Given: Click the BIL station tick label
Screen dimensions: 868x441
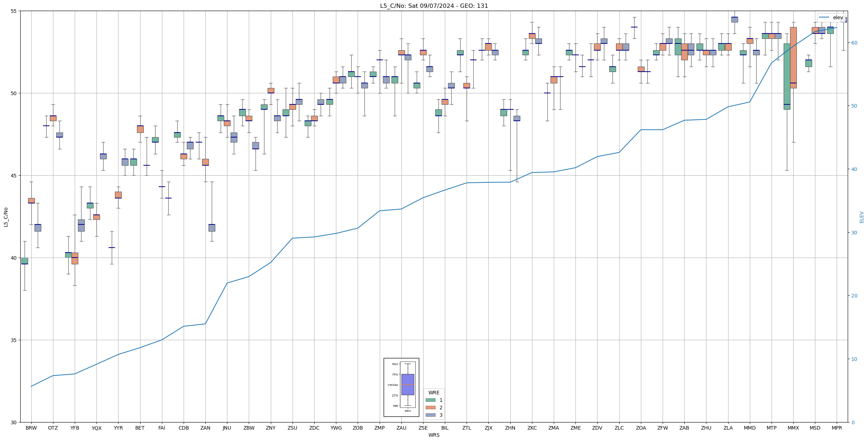Looking at the screenshot, I should coord(445,428).
